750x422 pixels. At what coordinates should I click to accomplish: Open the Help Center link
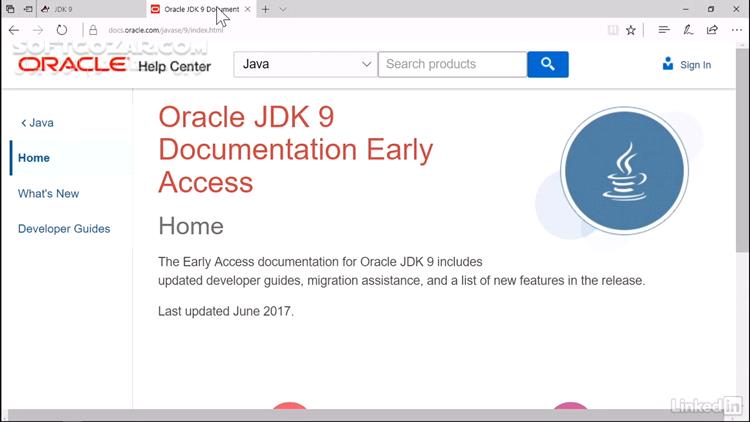[x=175, y=67]
